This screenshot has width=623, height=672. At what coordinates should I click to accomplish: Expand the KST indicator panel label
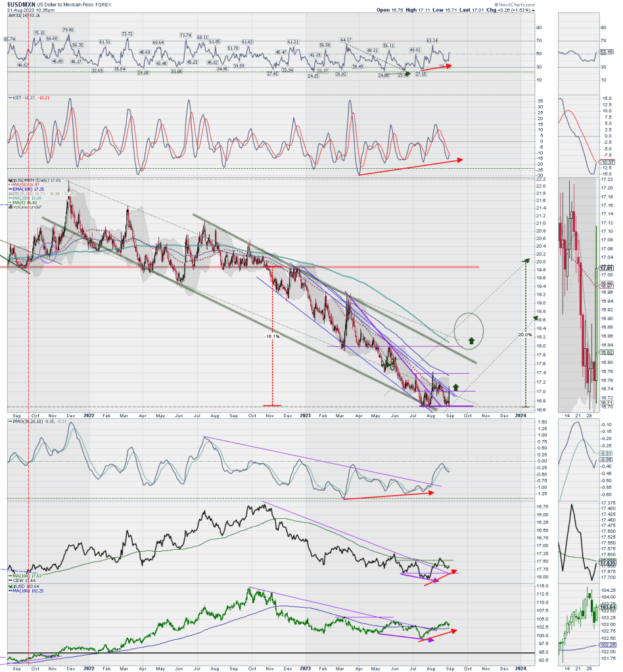(21, 98)
